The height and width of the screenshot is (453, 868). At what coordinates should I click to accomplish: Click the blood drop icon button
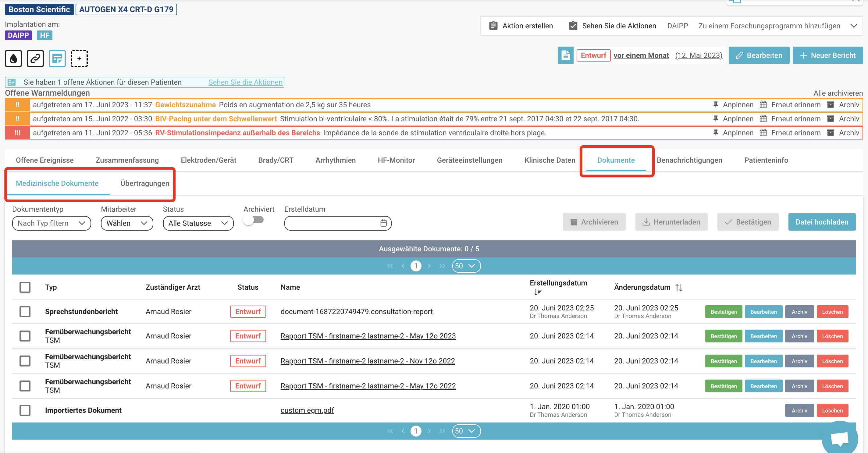tap(13, 58)
